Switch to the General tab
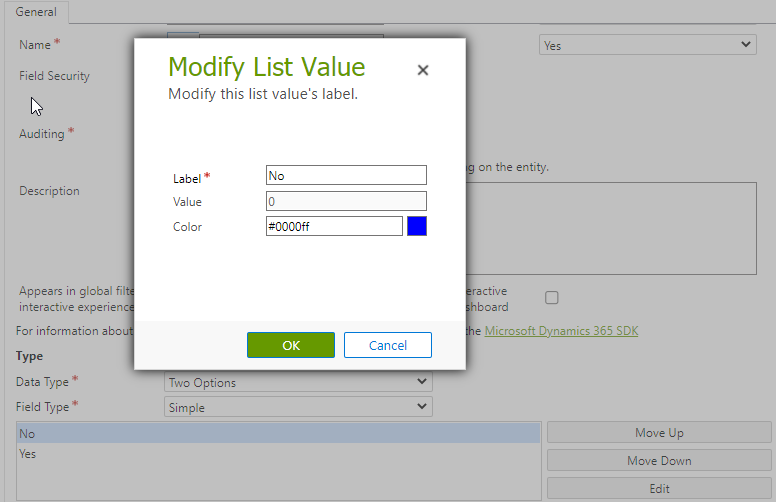 point(36,12)
